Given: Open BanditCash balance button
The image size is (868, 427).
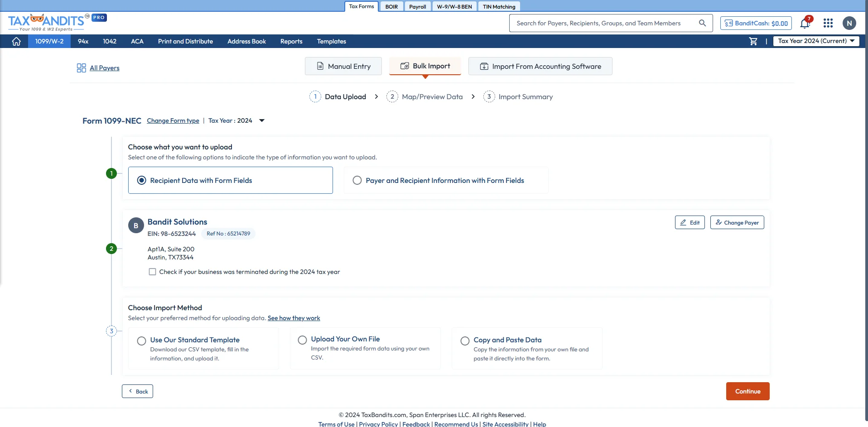Looking at the screenshot, I should click(756, 23).
